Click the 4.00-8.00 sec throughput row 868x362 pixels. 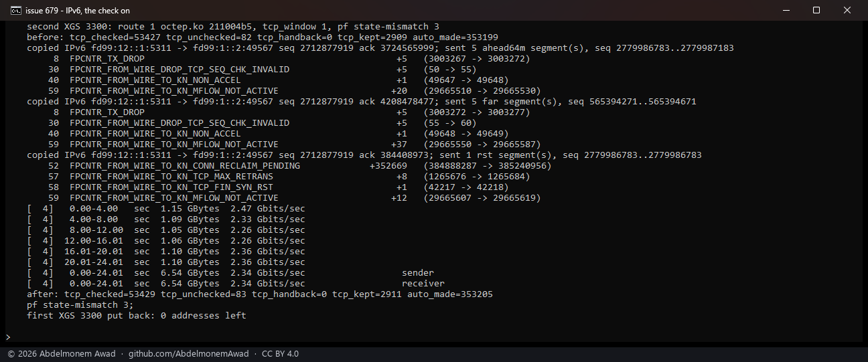[x=166, y=219]
